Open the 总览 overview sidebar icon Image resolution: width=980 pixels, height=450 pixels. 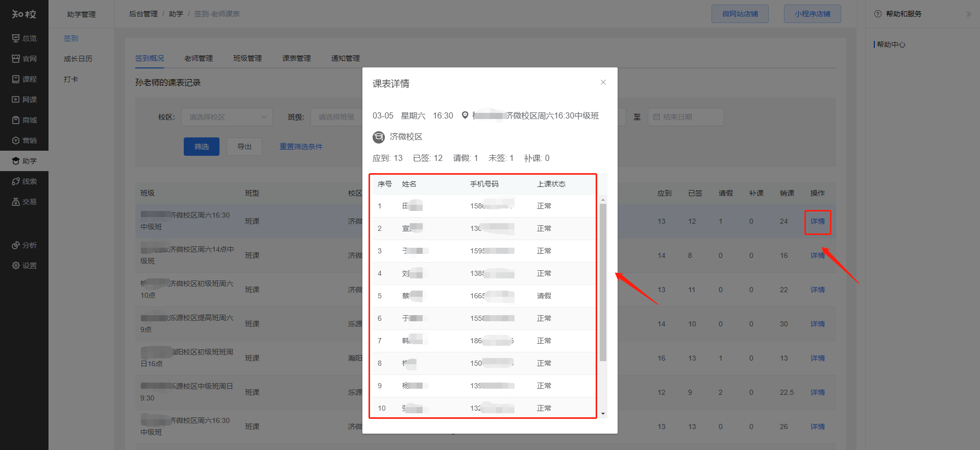pyautogui.click(x=24, y=38)
